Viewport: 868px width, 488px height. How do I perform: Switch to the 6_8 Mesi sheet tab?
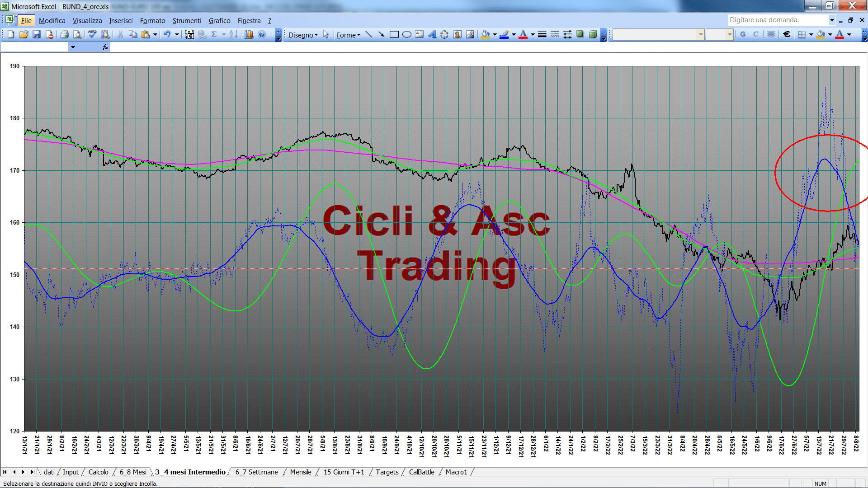[x=133, y=472]
